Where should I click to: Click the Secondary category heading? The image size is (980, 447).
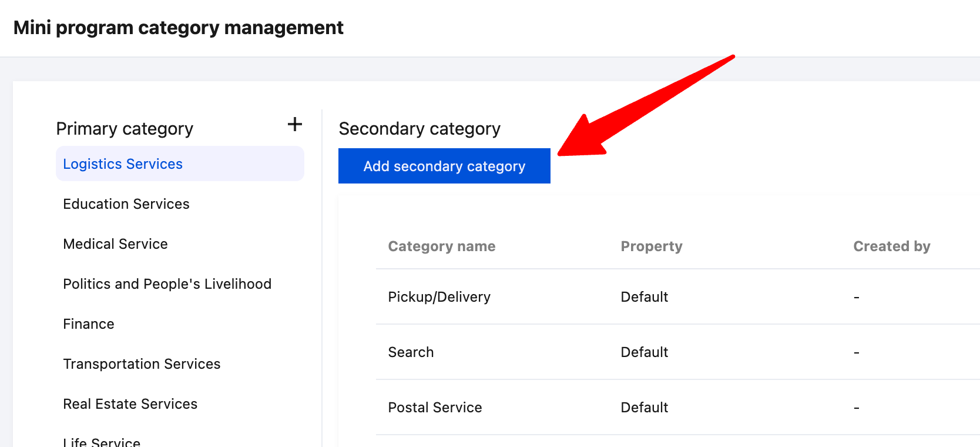click(419, 129)
